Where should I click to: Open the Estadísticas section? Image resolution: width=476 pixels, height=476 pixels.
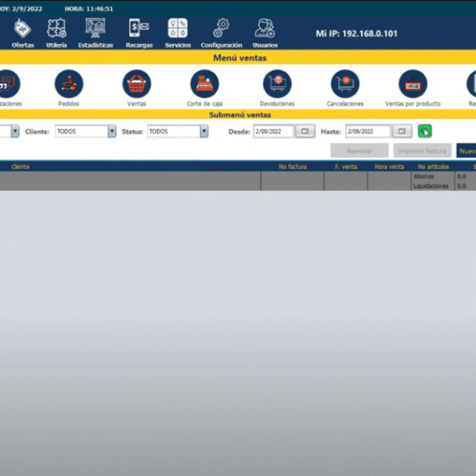[95, 29]
